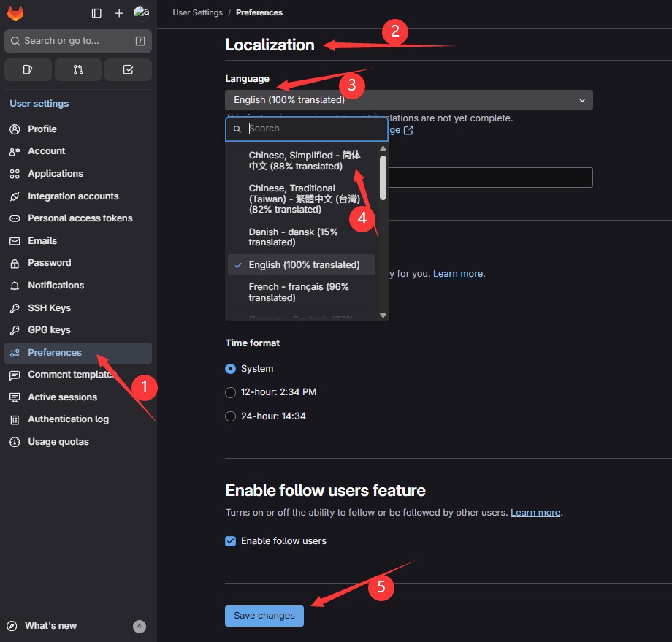Open Personal access tokens page
Image resolution: width=672 pixels, height=642 pixels.
[78, 218]
